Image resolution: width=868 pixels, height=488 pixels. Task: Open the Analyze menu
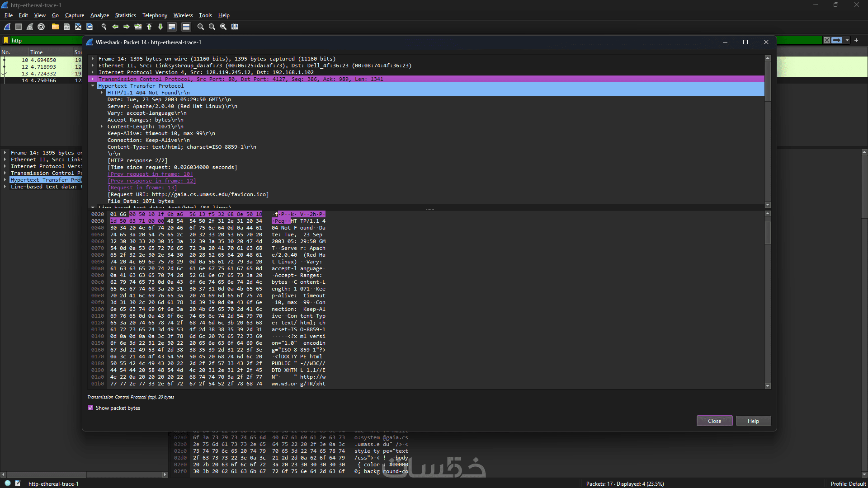click(x=99, y=15)
